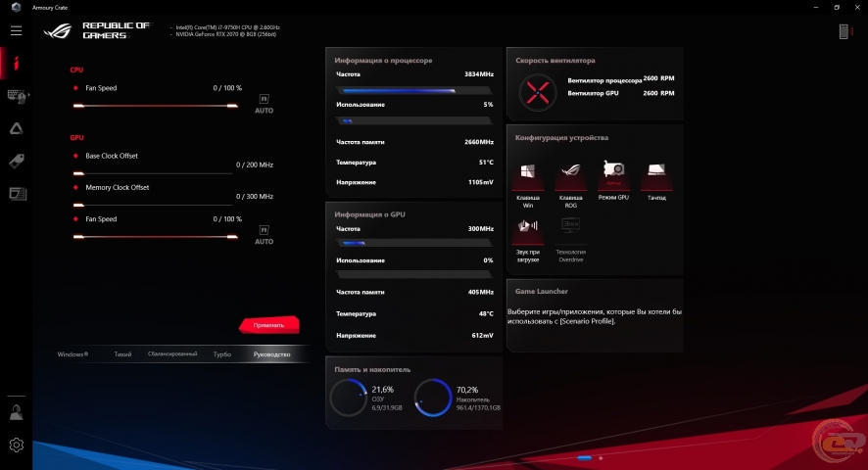The height and width of the screenshot is (470, 868).
Task: Click the Armoury Crate title bar icon
Action: [16, 7]
